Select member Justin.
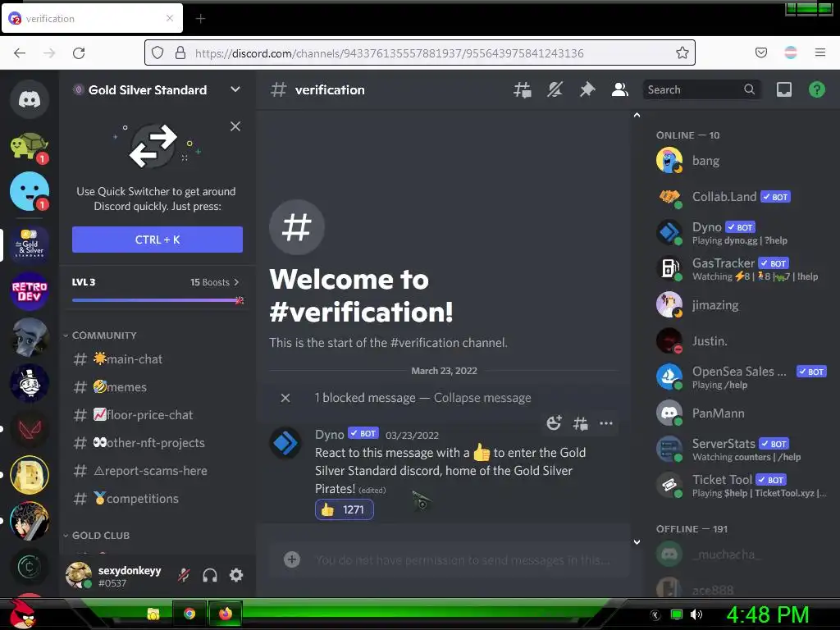The width and height of the screenshot is (840, 630). [x=742, y=340]
